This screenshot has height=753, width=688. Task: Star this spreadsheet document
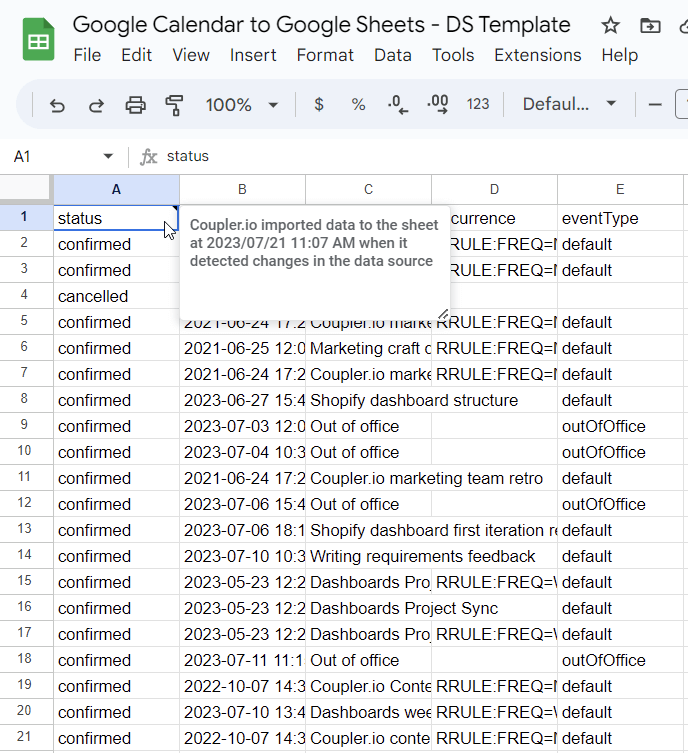[610, 26]
